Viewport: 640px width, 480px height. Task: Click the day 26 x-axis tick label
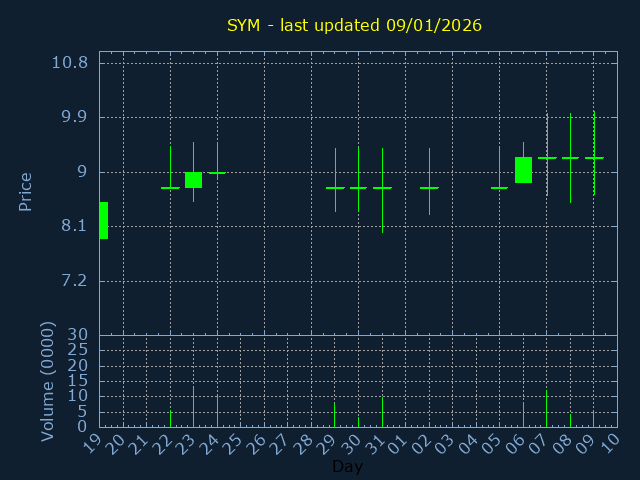[x=256, y=446]
